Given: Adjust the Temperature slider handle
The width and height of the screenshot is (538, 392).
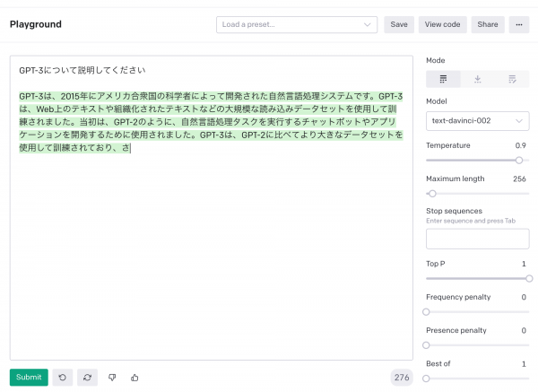Looking at the screenshot, I should pos(519,161).
